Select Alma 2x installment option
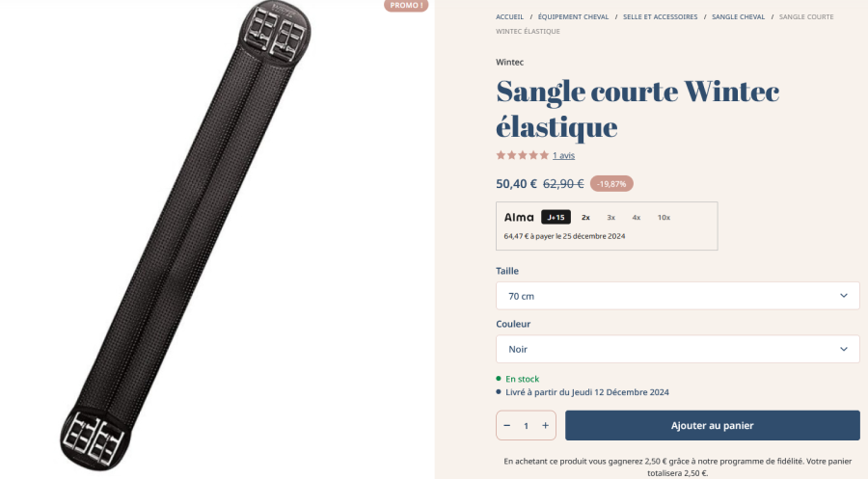 coord(585,218)
